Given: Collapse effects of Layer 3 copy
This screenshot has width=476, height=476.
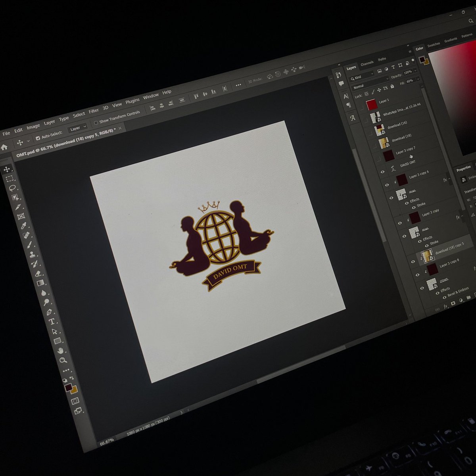Looking at the screenshot, I should [462, 217].
